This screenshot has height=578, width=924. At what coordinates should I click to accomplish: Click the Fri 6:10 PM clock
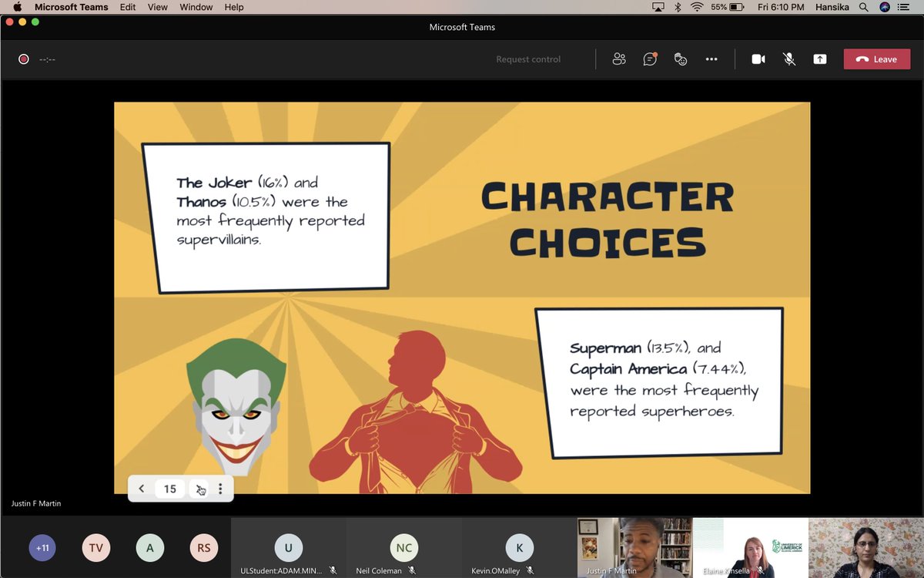(x=781, y=7)
